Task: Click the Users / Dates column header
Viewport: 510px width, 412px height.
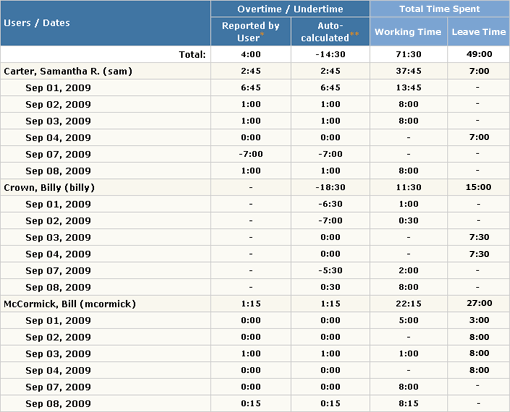Action: click(105, 23)
